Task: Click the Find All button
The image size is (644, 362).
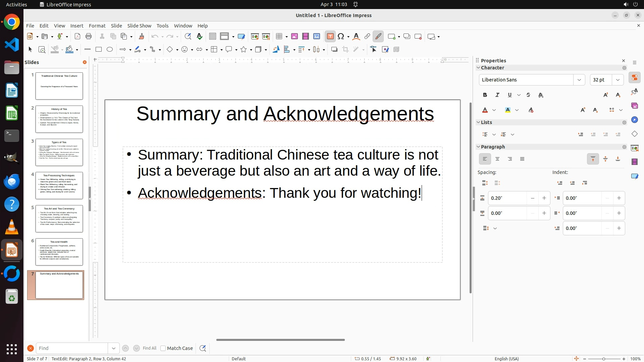Action: point(150,348)
